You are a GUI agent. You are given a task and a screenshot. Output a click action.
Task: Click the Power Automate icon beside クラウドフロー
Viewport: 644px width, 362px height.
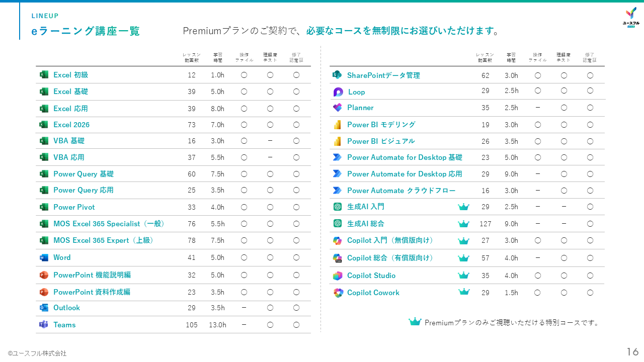[337, 191]
